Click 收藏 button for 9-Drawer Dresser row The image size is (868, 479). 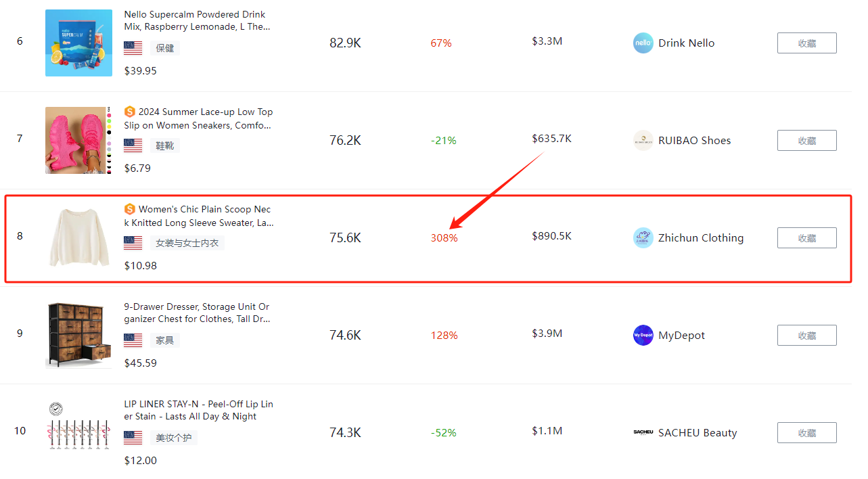click(x=806, y=336)
